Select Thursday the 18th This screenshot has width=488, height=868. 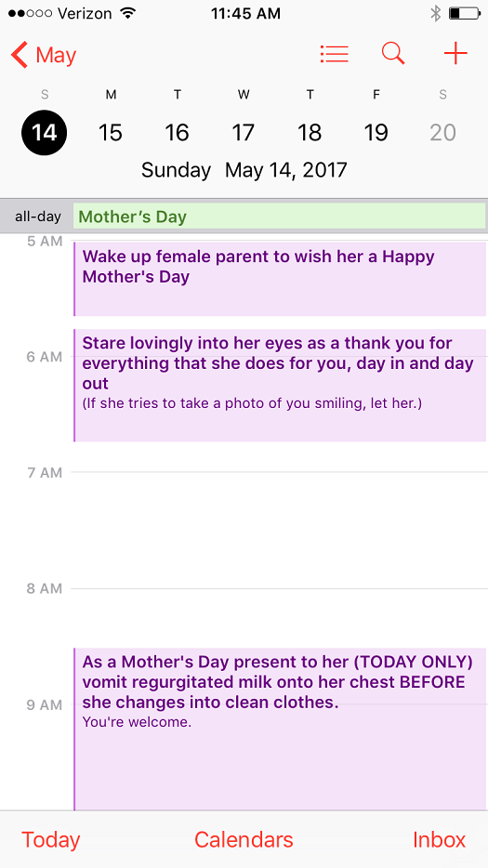[x=310, y=133]
